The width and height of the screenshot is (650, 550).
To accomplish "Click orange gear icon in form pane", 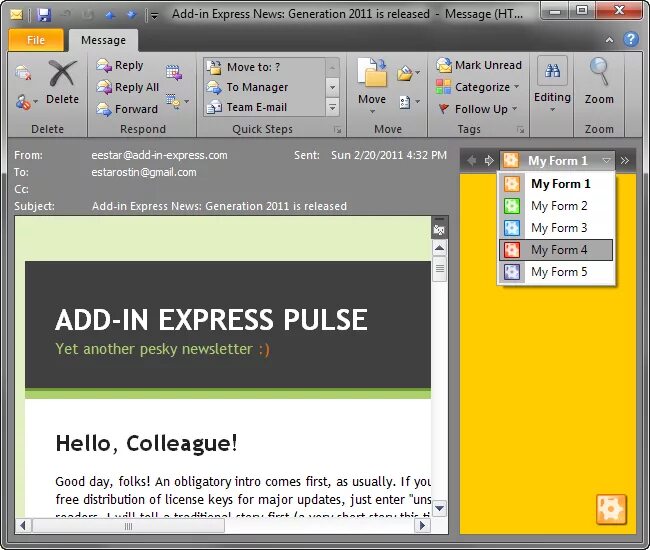I will [x=611, y=509].
